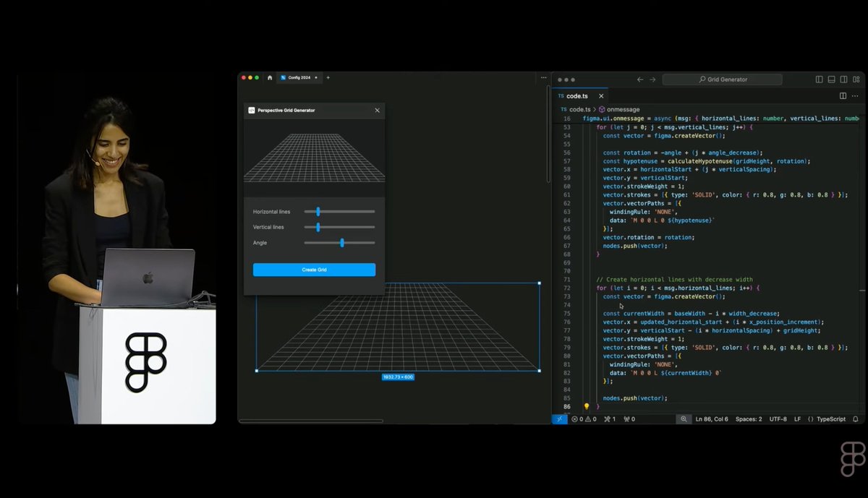Image resolution: width=868 pixels, height=498 pixels.
Task: Open the errors and warnings status item
Action: (584, 419)
